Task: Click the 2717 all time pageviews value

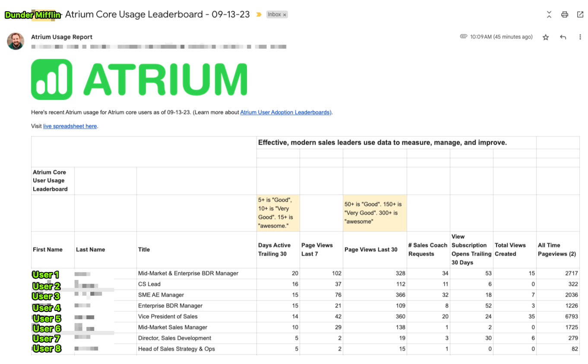Action: 571,273
